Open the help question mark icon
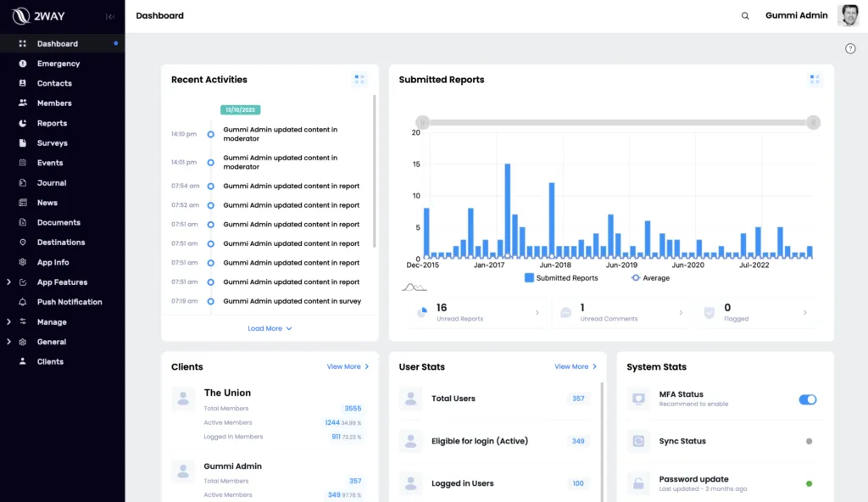Image resolution: width=868 pixels, height=502 pixels. 850,48
